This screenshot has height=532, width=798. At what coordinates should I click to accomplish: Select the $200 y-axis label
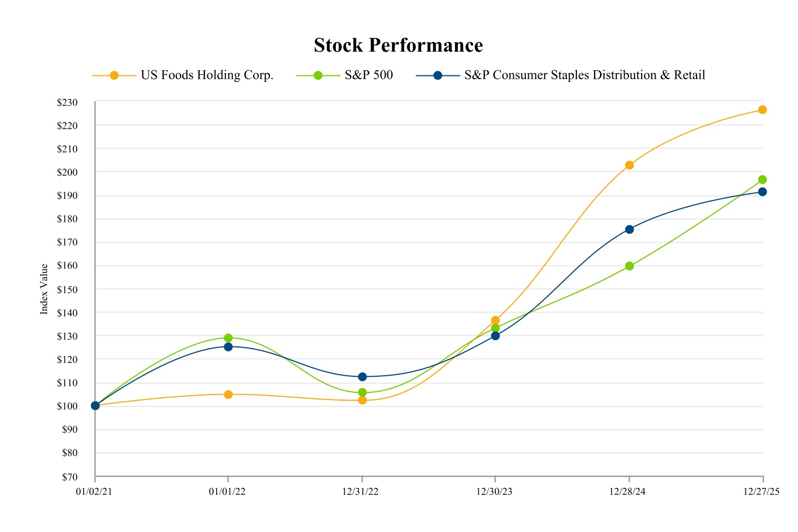tap(66, 172)
